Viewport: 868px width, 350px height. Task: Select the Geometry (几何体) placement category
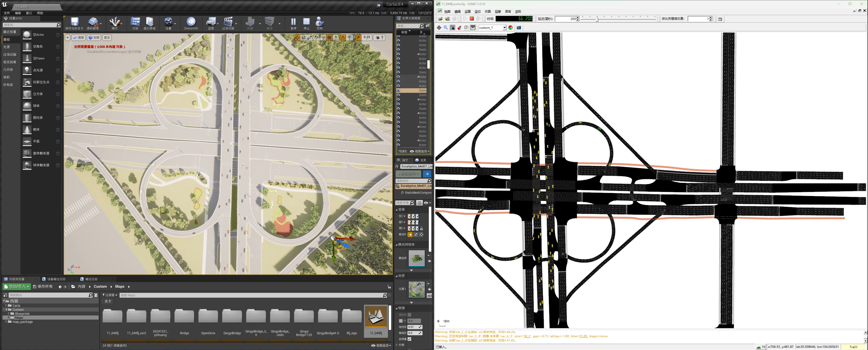8,70
